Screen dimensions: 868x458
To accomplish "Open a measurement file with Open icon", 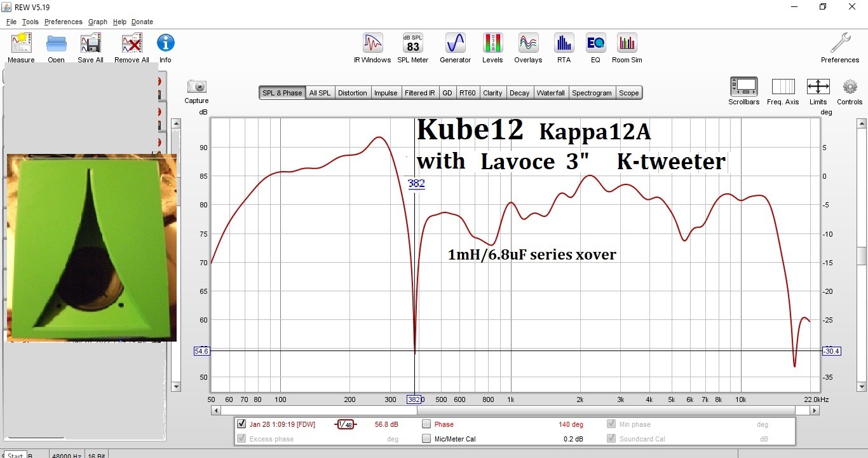I will click(57, 43).
